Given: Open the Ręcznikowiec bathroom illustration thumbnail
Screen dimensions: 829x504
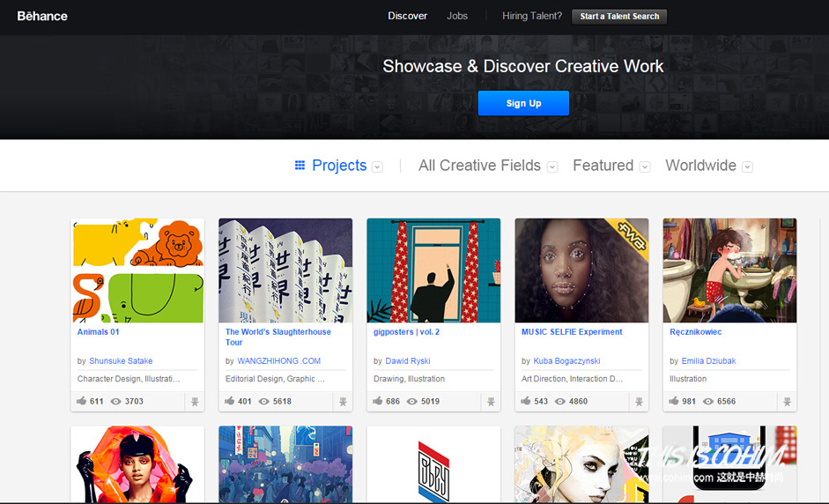Looking at the screenshot, I should (729, 271).
